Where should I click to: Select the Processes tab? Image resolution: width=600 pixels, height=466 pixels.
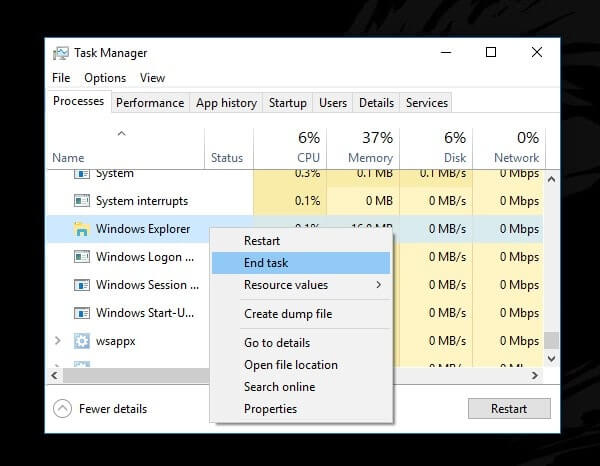(x=78, y=101)
